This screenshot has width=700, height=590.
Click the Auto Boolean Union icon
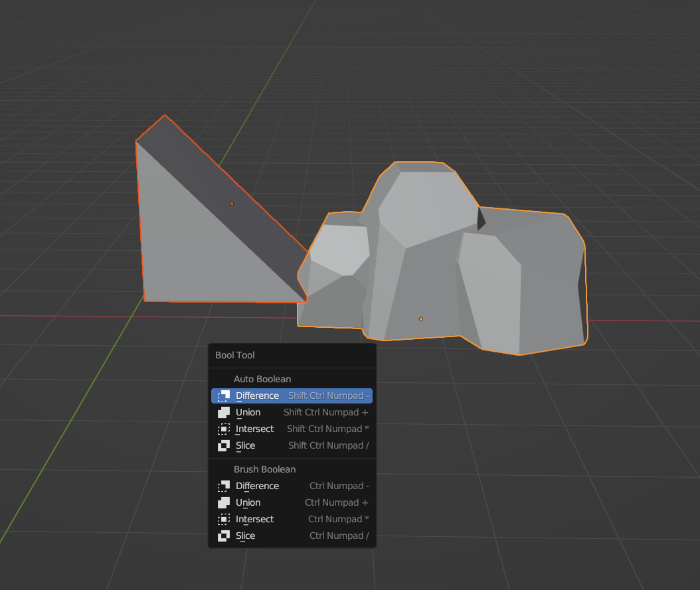224,413
